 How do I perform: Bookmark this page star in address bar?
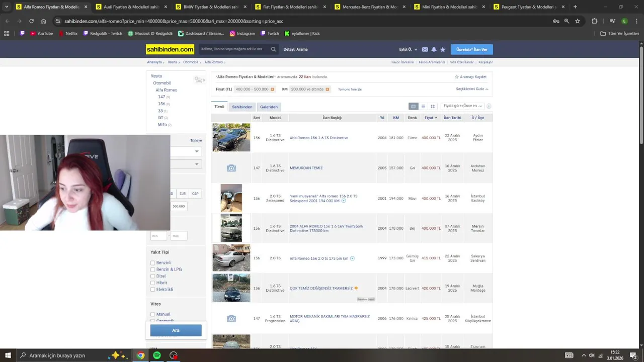pos(578,21)
